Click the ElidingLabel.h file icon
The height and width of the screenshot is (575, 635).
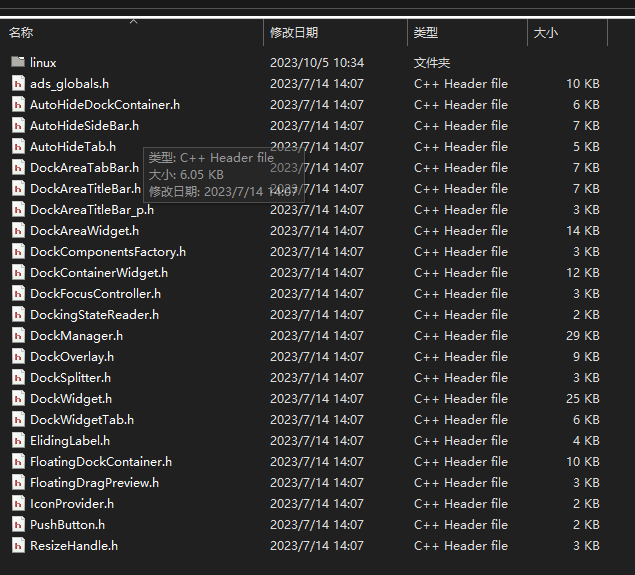click(x=18, y=441)
